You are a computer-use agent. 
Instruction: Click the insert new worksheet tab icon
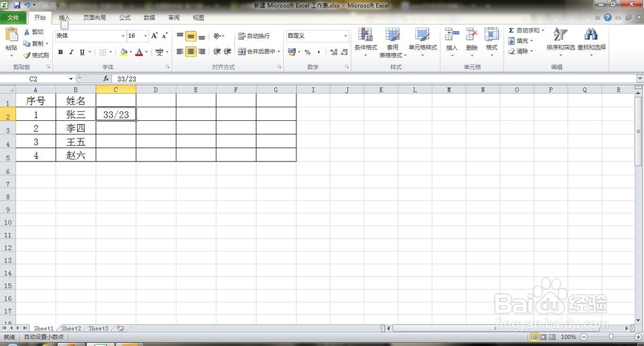pyautogui.click(x=120, y=329)
